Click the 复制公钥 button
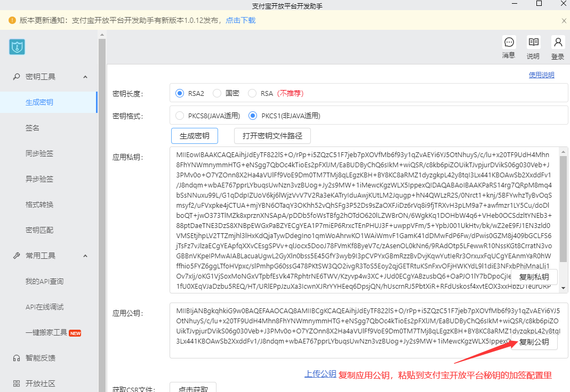570x392 pixels. [x=534, y=342]
